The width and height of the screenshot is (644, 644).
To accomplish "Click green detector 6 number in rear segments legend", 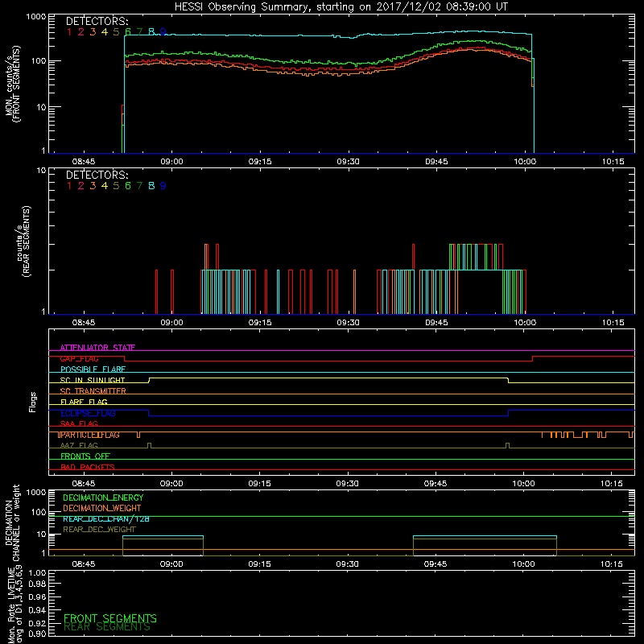I will (x=128, y=186).
